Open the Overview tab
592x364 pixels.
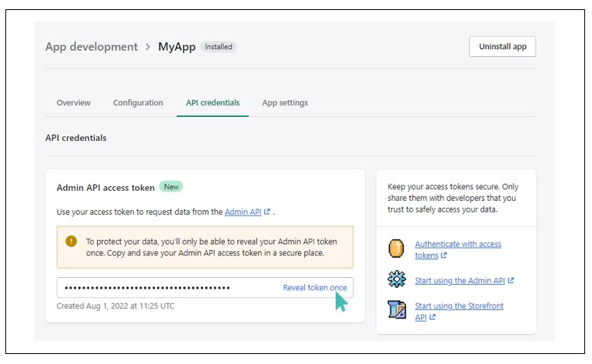(x=73, y=102)
